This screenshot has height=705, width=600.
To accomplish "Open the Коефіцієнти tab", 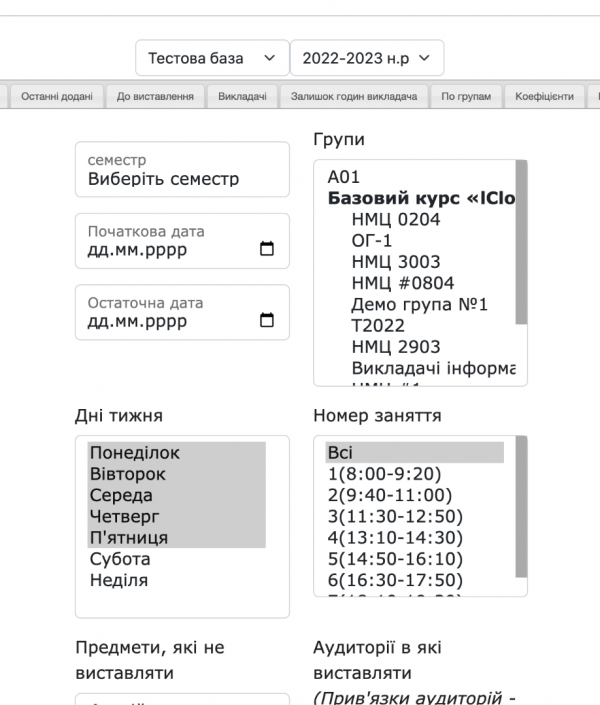I will 544,96.
